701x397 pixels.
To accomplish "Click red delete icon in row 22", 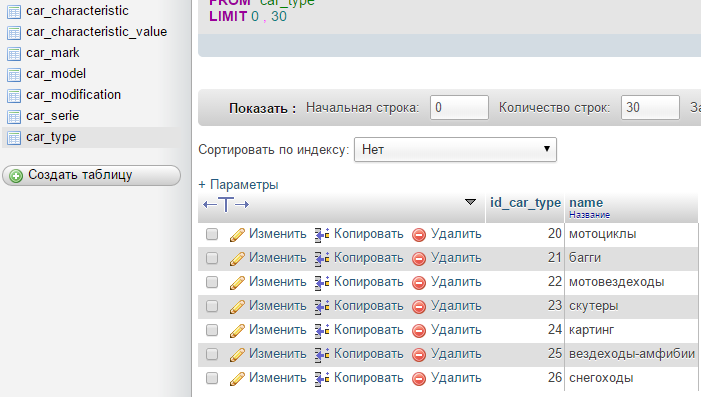I will pyautogui.click(x=419, y=283).
